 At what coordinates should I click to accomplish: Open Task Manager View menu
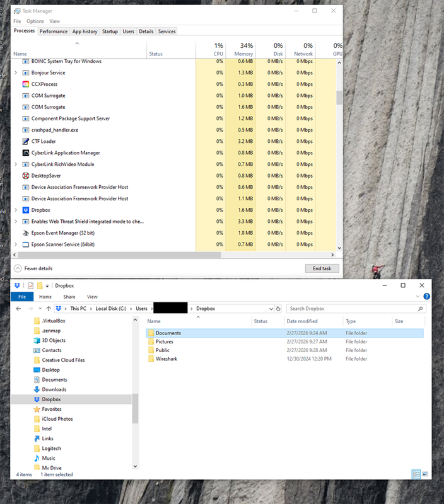(x=55, y=21)
